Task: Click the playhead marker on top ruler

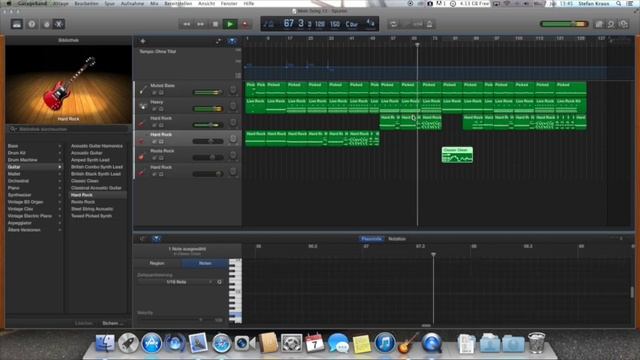Action: click(x=417, y=44)
